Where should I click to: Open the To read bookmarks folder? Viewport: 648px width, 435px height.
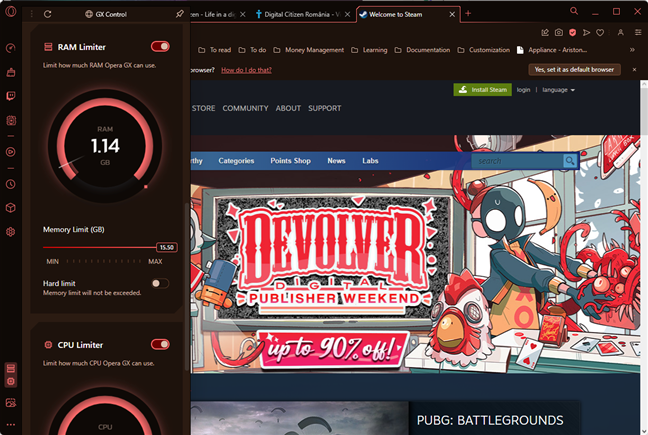coord(214,50)
